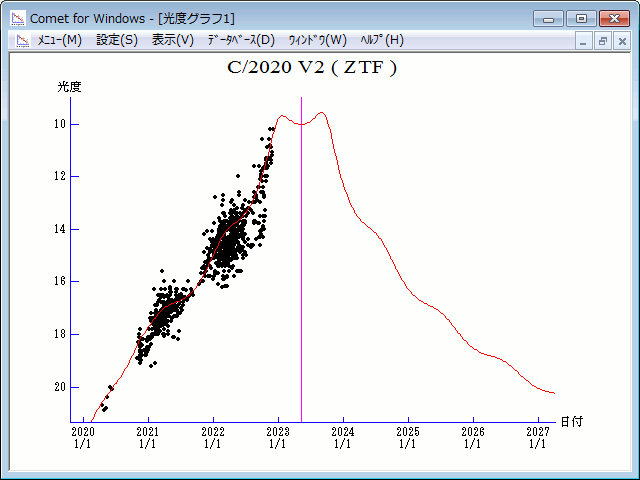This screenshot has width=640, height=480.
Task: Click the graph title C/2020 V2 (ZTF)
Action: tap(312, 68)
